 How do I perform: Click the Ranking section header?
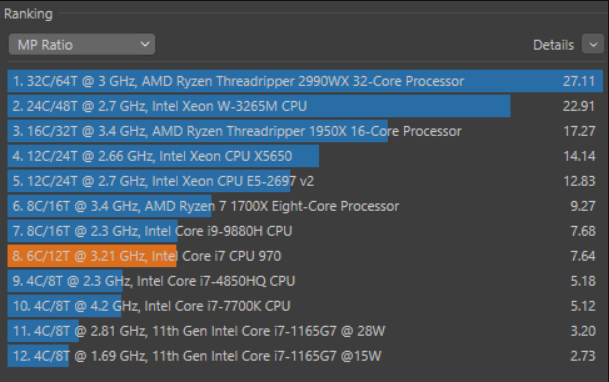pyautogui.click(x=28, y=14)
